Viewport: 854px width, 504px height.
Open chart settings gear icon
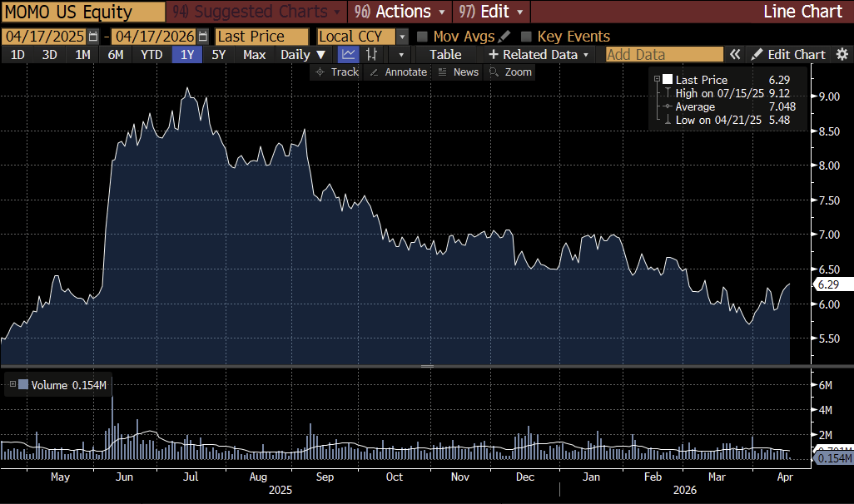(x=842, y=54)
